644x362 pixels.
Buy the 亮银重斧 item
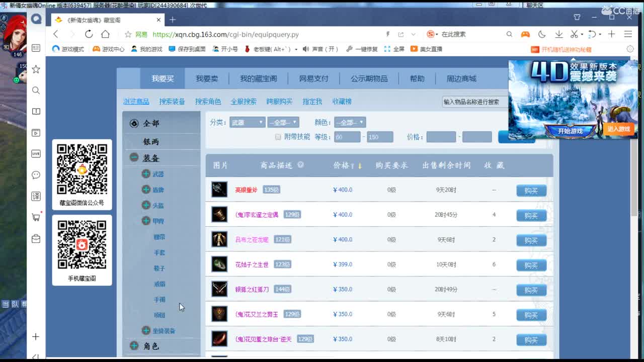[x=531, y=191]
